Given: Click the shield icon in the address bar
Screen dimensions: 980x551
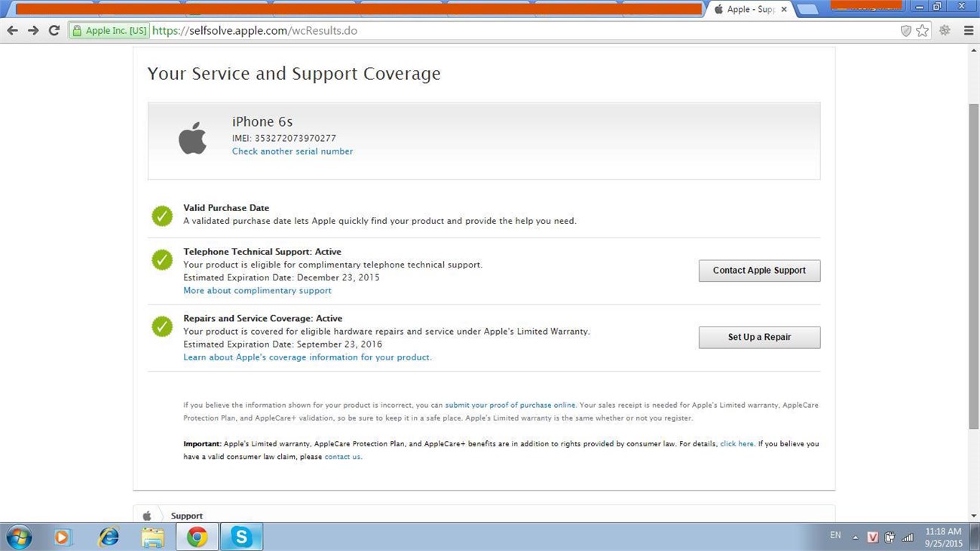Looking at the screenshot, I should tap(906, 31).
